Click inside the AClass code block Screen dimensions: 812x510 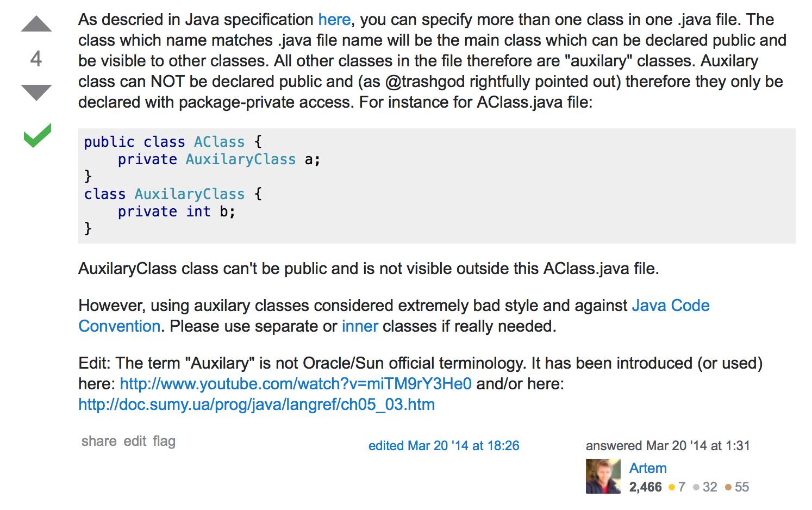pos(437,186)
